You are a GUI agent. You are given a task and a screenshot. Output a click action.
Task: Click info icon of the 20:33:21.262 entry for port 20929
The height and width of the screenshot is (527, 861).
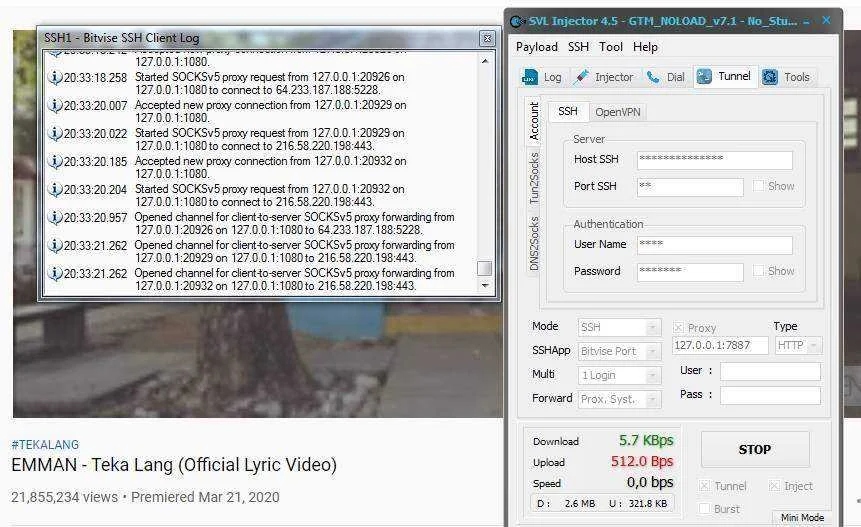(x=54, y=245)
